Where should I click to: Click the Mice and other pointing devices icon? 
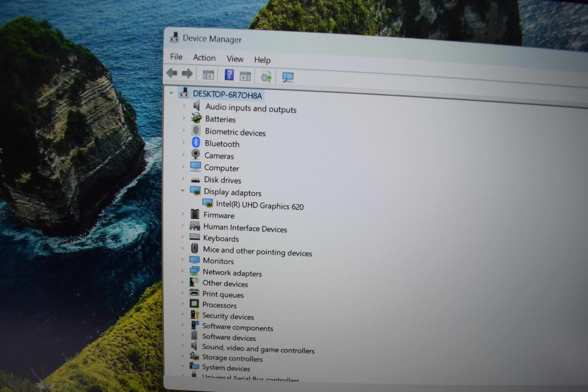(x=195, y=248)
